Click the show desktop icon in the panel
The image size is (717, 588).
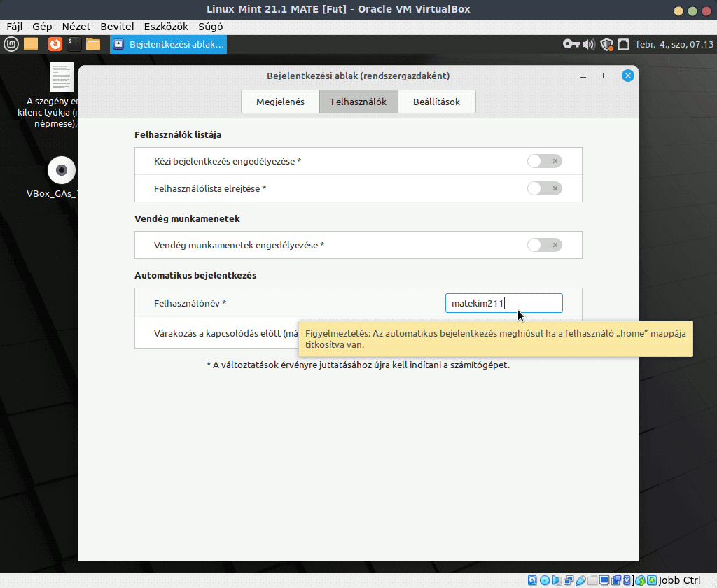pos(31,44)
